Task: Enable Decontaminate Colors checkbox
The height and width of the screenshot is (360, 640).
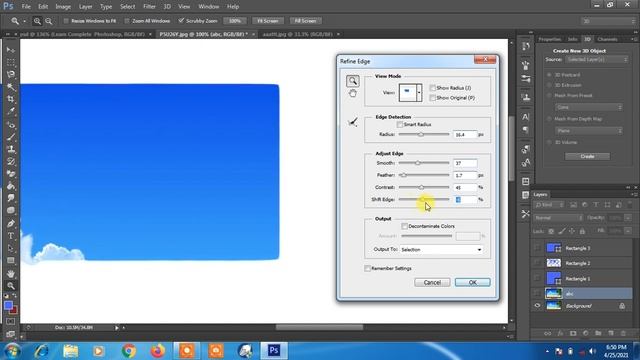Action: click(x=404, y=226)
